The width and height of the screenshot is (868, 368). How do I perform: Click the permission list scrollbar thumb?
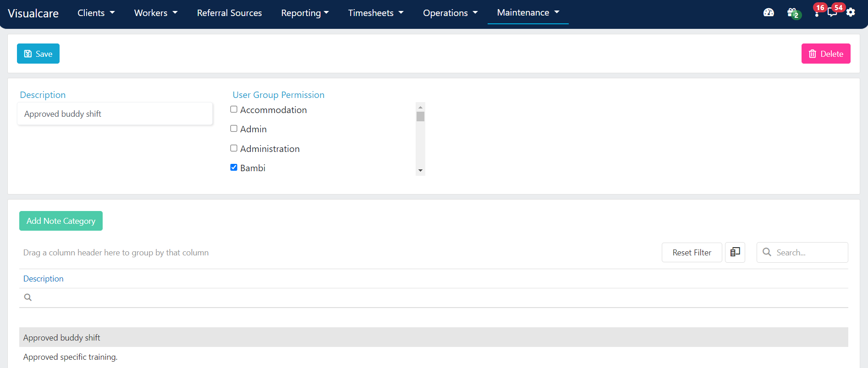click(x=420, y=117)
